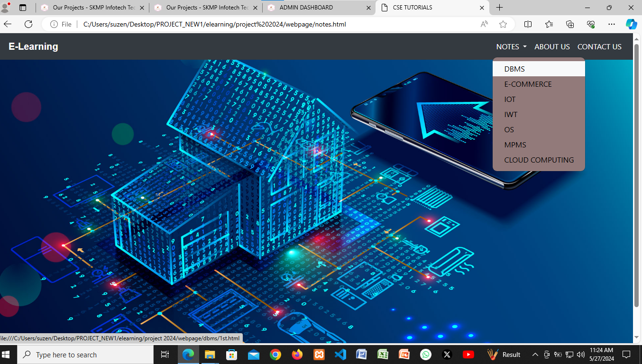Choose CLOUD COMPUTING in the dropdown
Viewport: 642px width, 364px height.
pyautogui.click(x=539, y=160)
